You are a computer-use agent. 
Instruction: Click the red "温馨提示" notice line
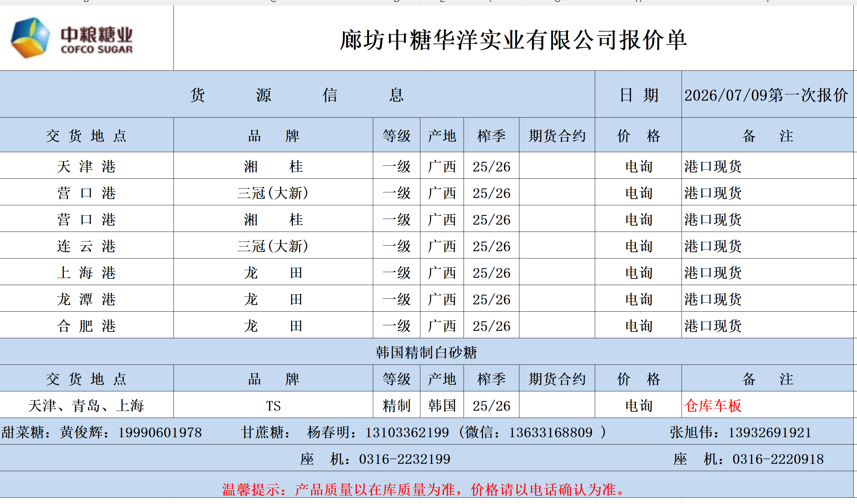point(423,489)
